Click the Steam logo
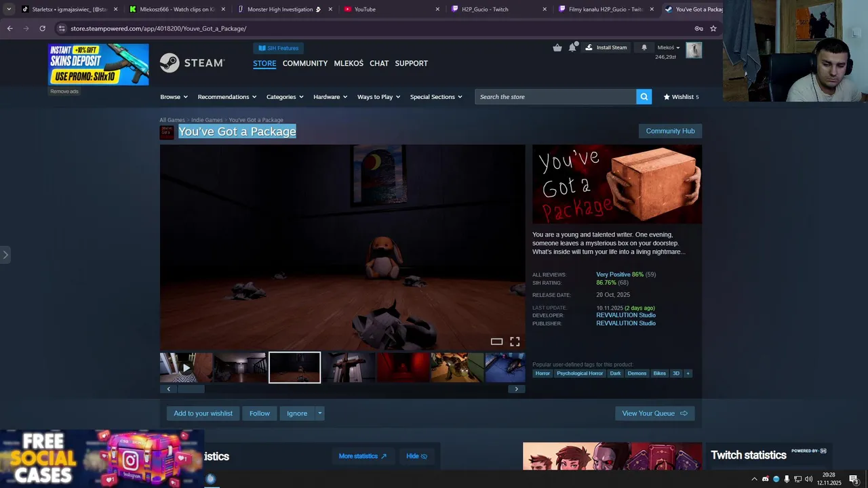The width and height of the screenshot is (868, 488). 192,63
